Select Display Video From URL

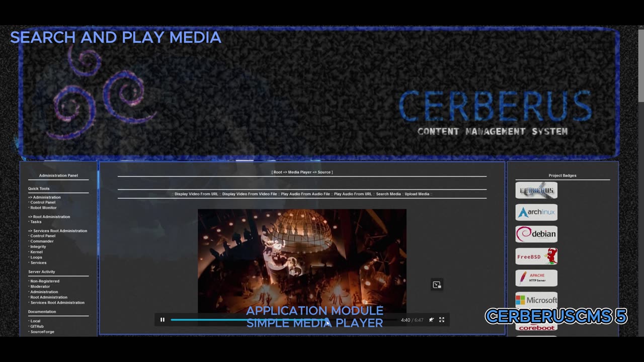(196, 194)
